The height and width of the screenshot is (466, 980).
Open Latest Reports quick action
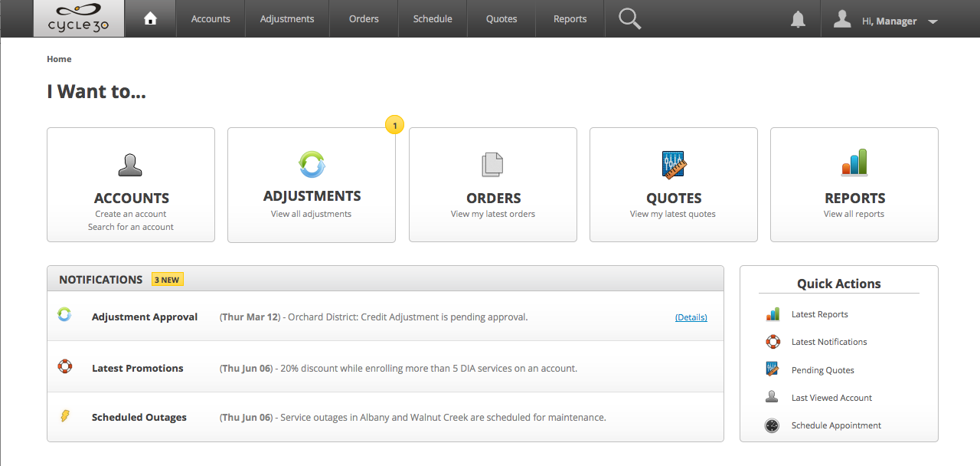(x=820, y=314)
